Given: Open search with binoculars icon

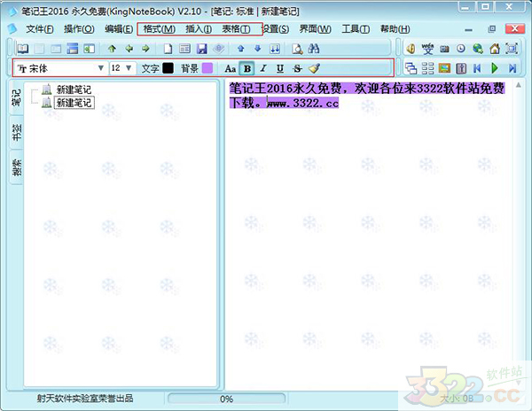Looking at the screenshot, I should [314, 49].
